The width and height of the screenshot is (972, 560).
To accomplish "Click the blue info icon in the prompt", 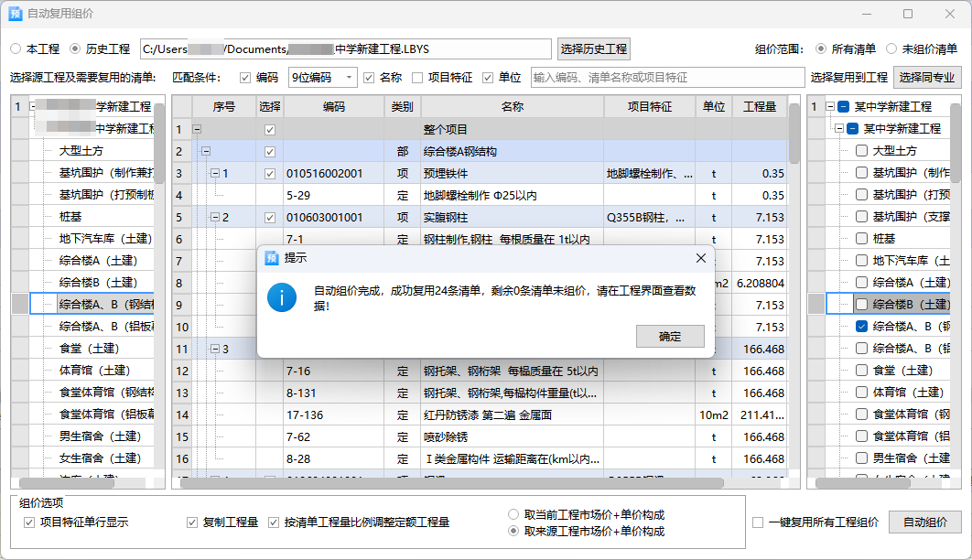I will (282, 297).
